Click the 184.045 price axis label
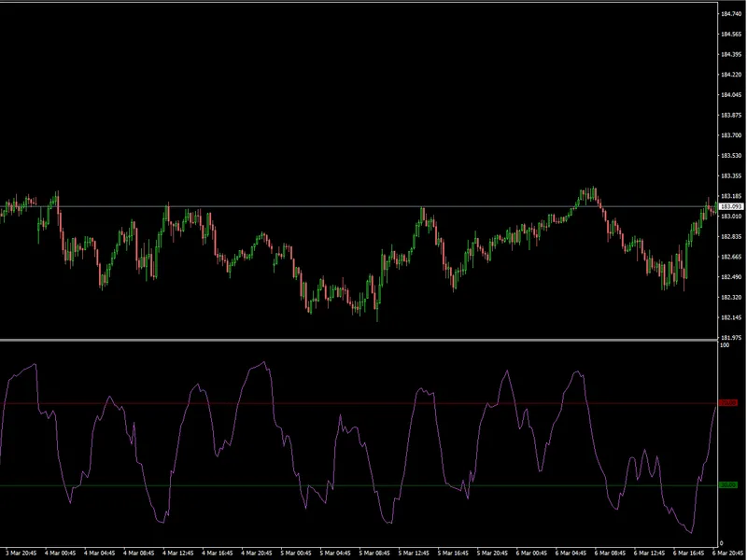This screenshot has height=560, width=747. tap(731, 95)
